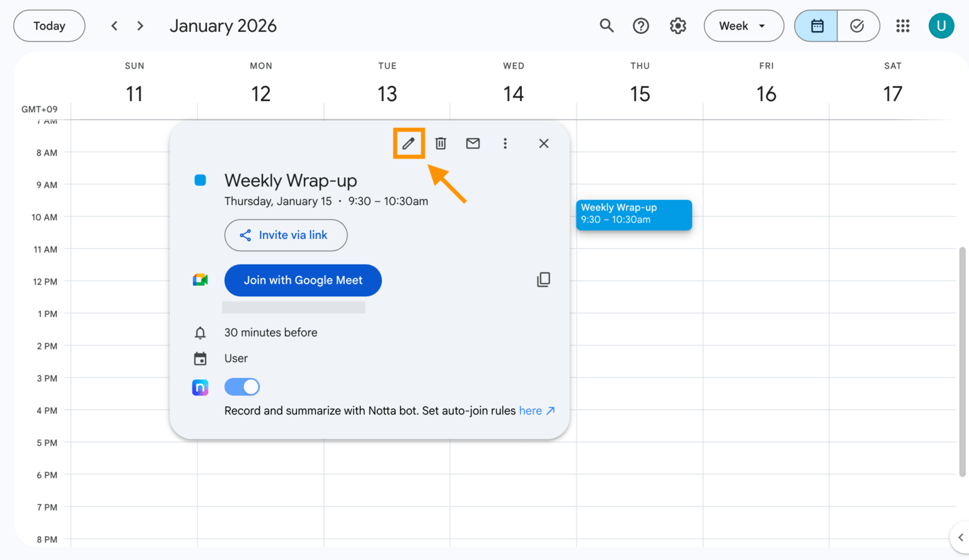Go to the next week
This screenshot has height=560, width=969.
tap(141, 26)
